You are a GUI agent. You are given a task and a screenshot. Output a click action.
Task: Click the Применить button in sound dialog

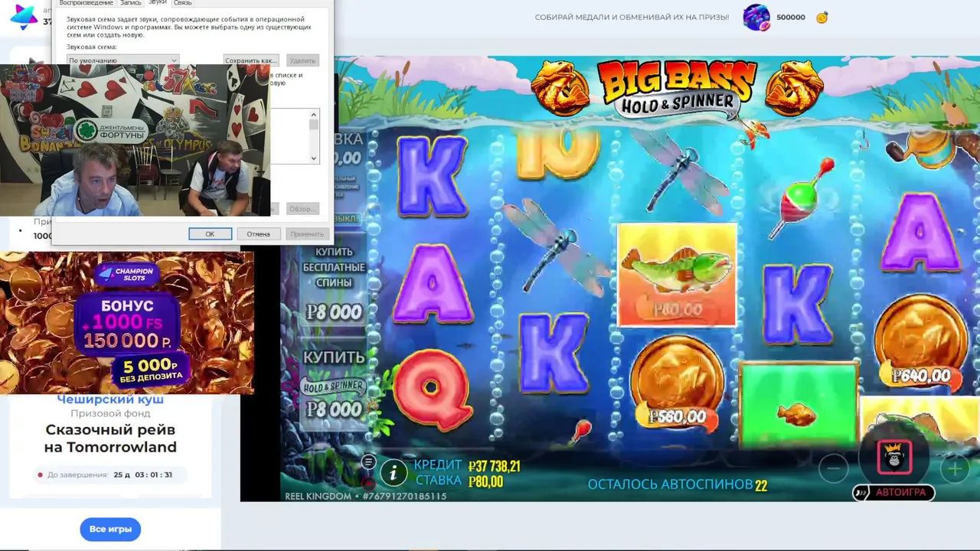click(x=307, y=234)
